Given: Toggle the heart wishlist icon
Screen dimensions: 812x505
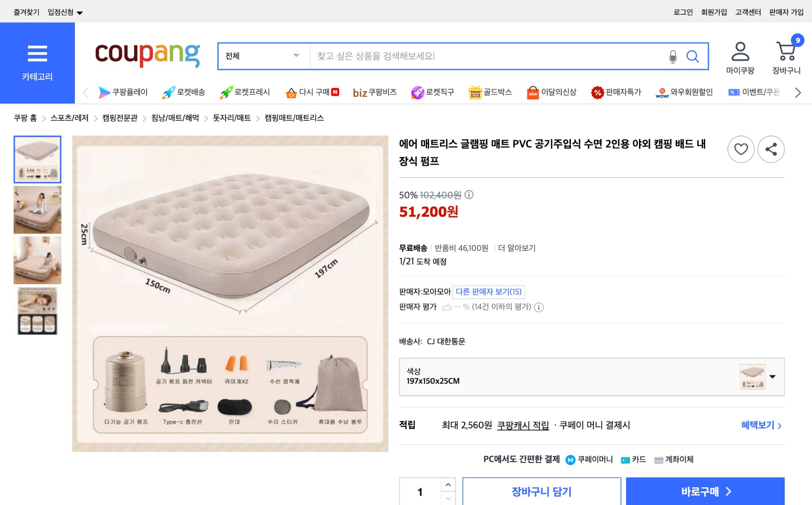Looking at the screenshot, I should click(741, 149).
